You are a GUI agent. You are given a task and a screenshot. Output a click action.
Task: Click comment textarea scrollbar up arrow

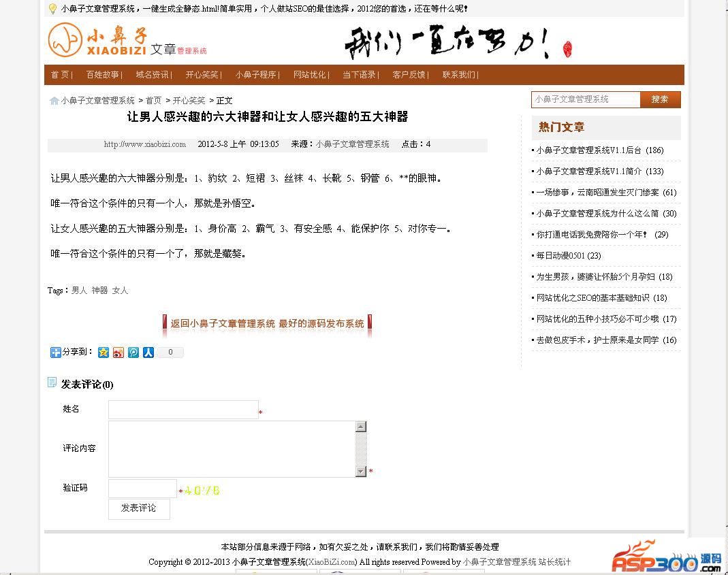pyautogui.click(x=361, y=427)
